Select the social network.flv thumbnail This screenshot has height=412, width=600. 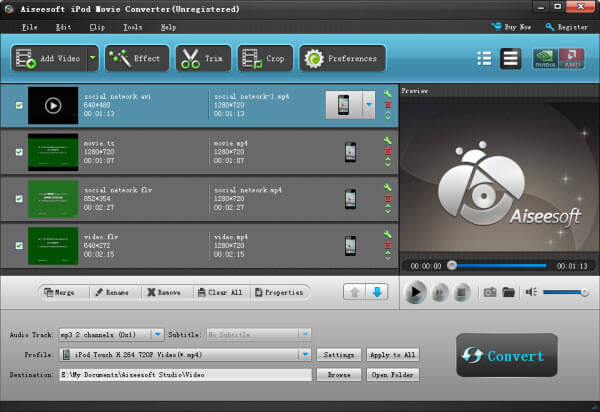pos(53,199)
